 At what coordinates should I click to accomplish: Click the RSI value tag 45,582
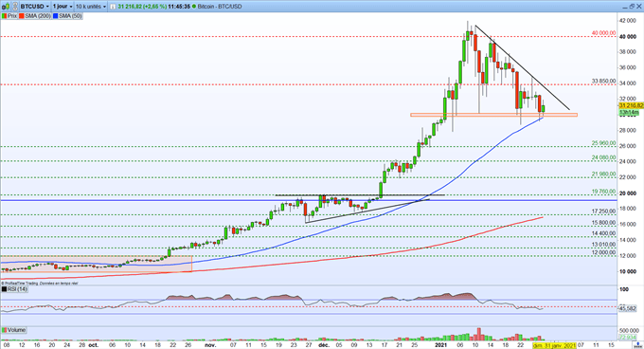(628, 308)
